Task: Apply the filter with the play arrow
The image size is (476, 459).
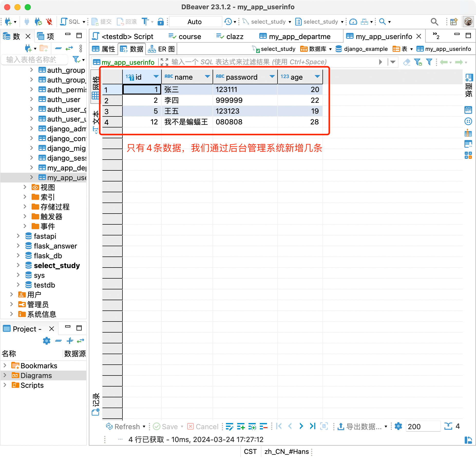Action: coord(380,62)
